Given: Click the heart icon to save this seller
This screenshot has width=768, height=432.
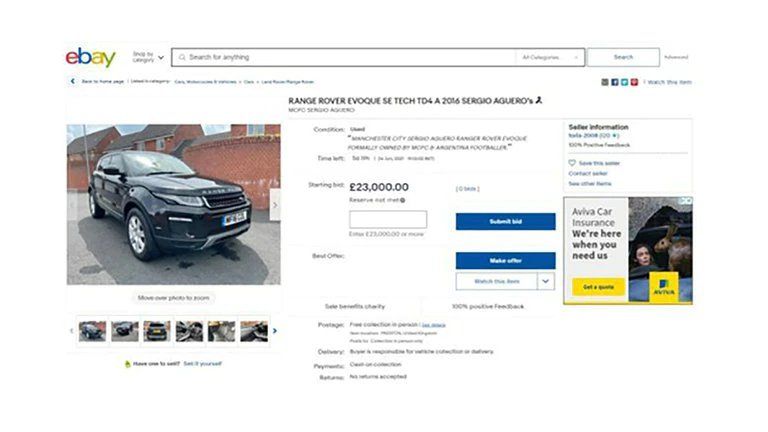Looking at the screenshot, I should 572,163.
